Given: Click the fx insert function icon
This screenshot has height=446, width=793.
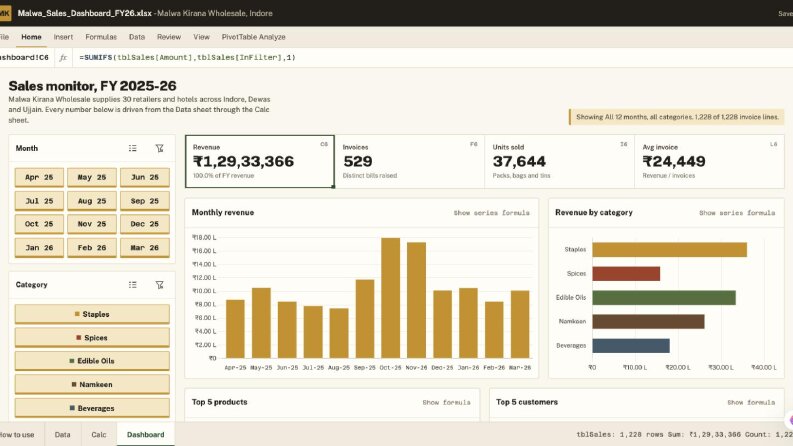Looking at the screenshot, I should tap(63, 57).
